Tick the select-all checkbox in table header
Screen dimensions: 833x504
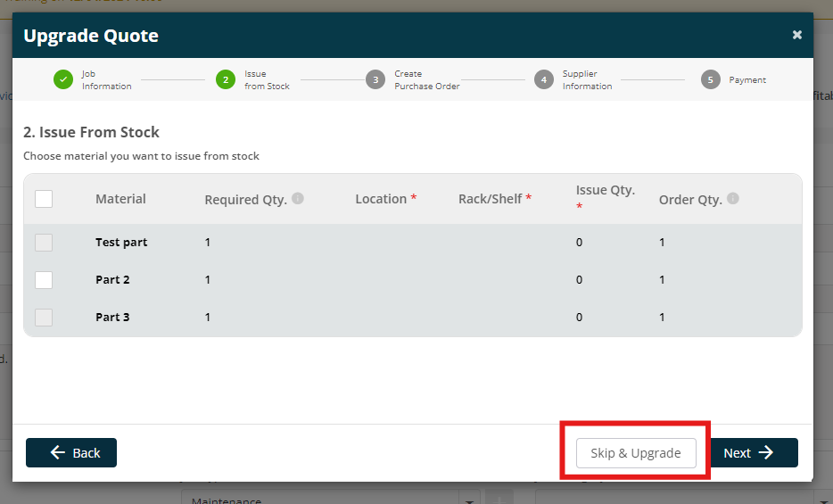point(44,199)
